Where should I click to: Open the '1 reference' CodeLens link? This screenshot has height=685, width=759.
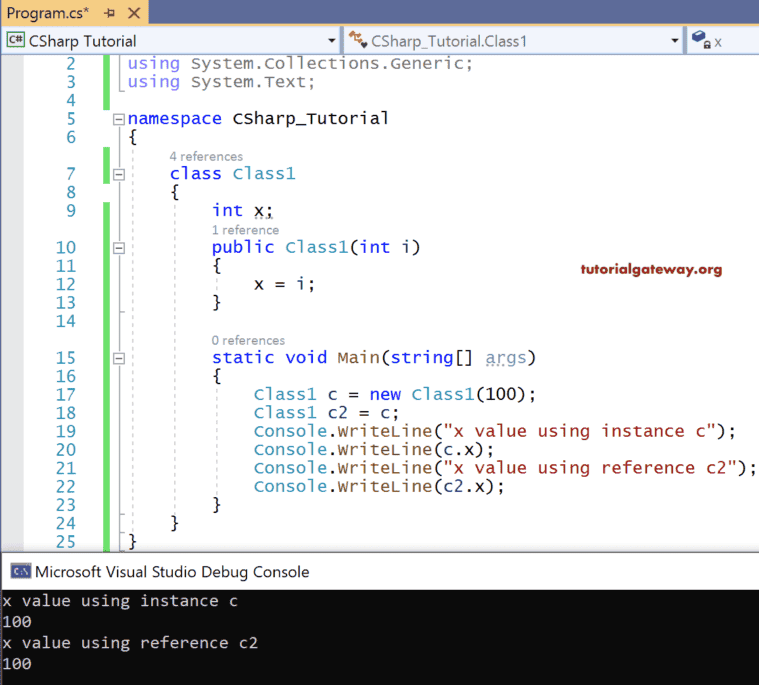click(x=245, y=230)
